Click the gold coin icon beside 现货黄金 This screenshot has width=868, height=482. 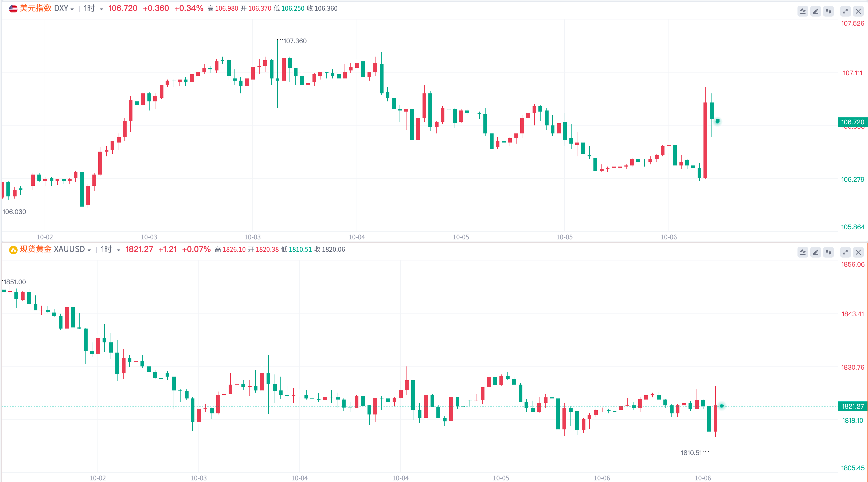[13, 250]
